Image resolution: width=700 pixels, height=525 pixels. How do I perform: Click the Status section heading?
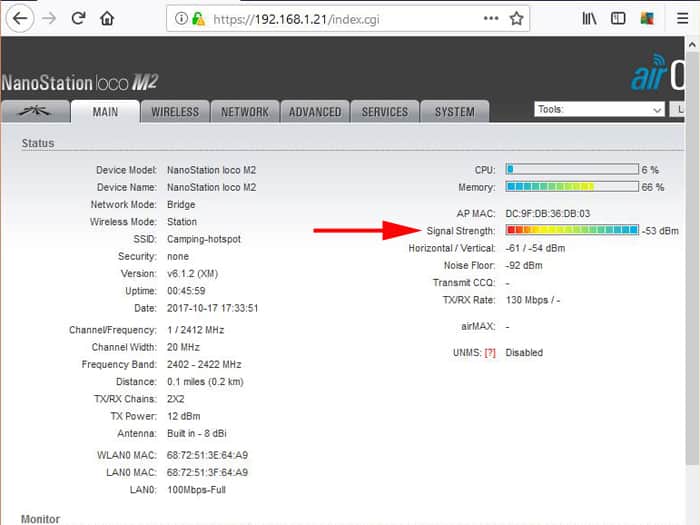tap(38, 143)
